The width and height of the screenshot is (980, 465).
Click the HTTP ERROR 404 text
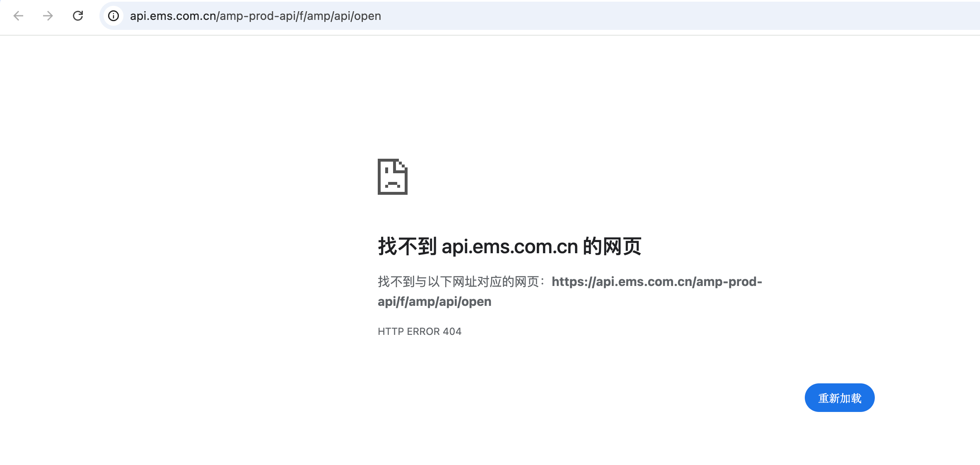pos(419,331)
